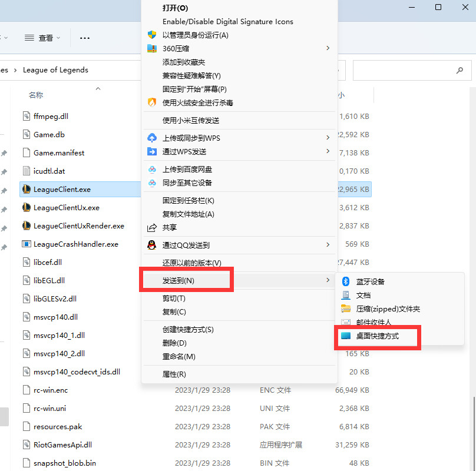Click the zipped folder icon
This screenshot has height=471, width=476.
[x=345, y=309]
